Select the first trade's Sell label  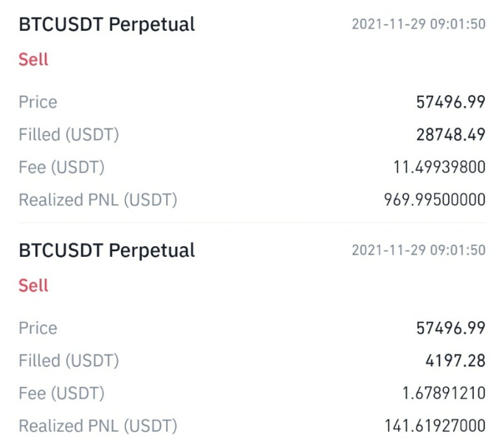click(x=33, y=59)
